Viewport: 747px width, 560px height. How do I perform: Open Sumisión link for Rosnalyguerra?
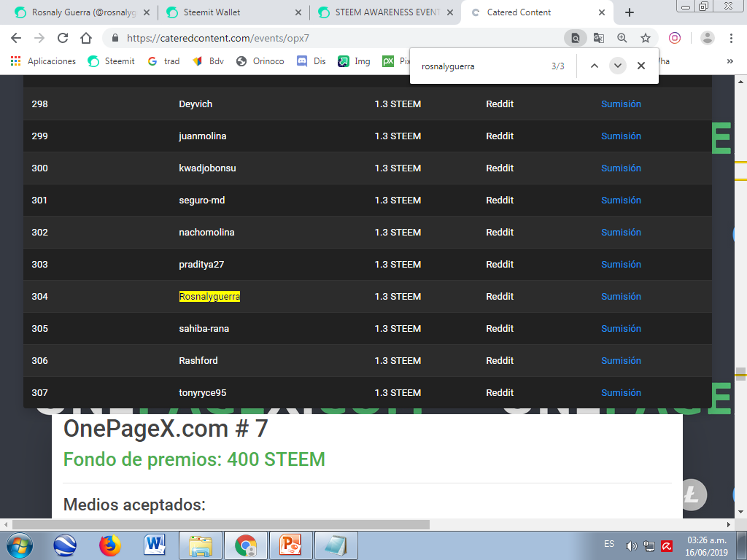coord(621,296)
